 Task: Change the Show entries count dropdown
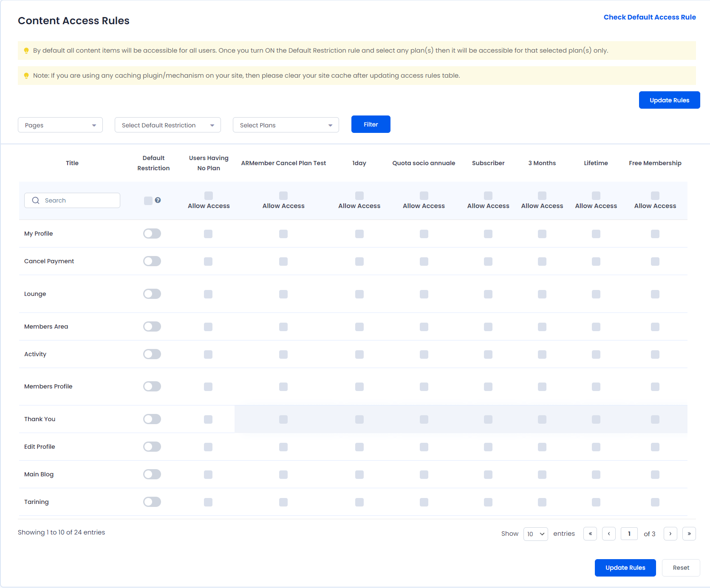pyautogui.click(x=536, y=534)
